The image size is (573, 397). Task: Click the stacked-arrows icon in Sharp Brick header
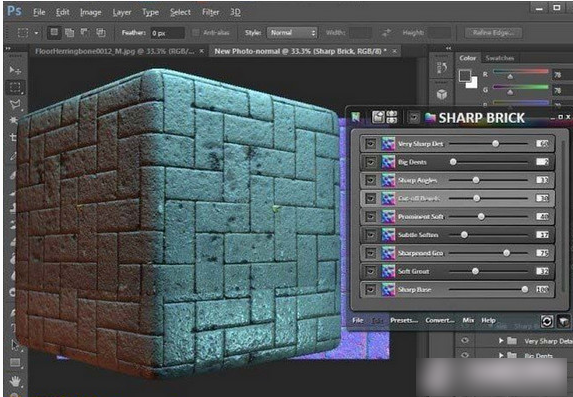(391, 117)
